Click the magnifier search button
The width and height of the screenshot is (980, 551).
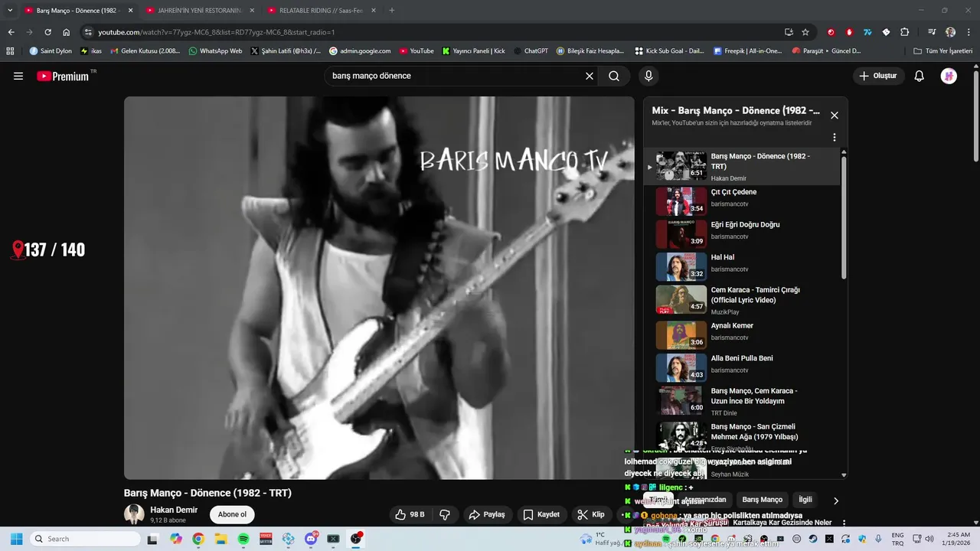(614, 76)
